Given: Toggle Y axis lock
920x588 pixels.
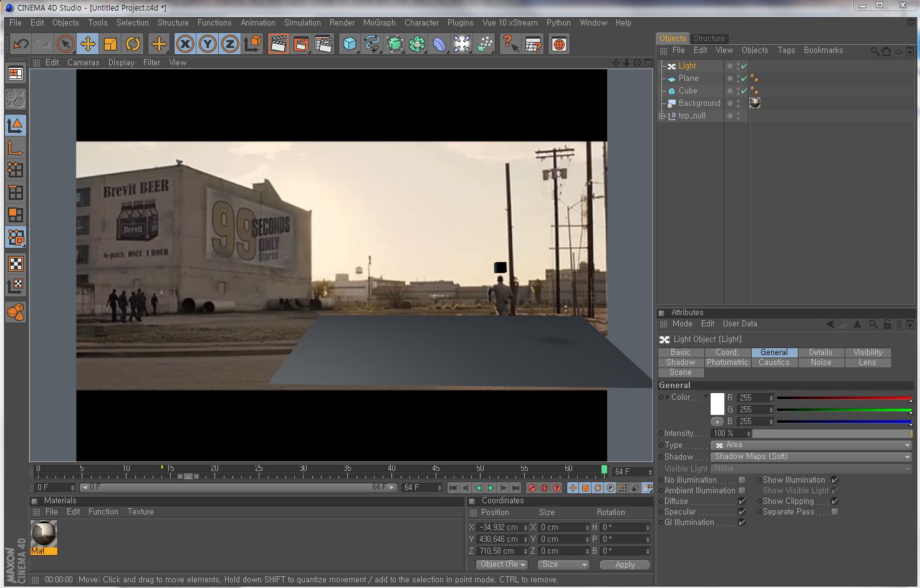Looking at the screenshot, I should point(208,44).
